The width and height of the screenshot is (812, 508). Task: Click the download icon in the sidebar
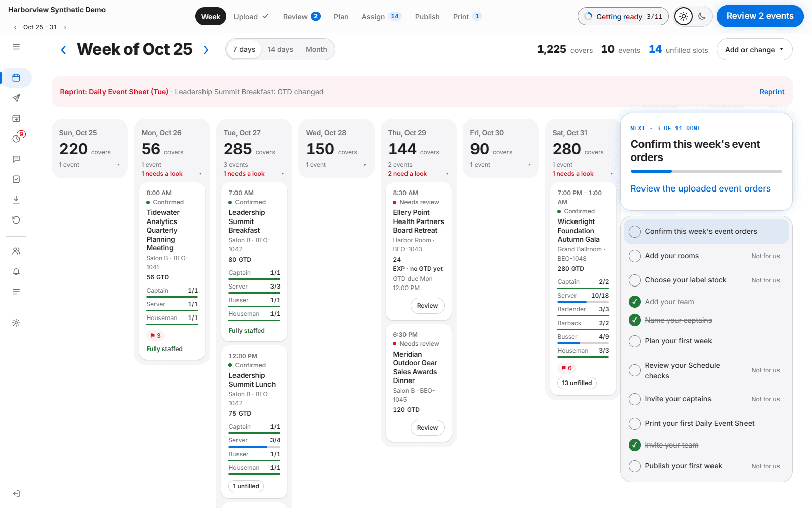coord(16,200)
